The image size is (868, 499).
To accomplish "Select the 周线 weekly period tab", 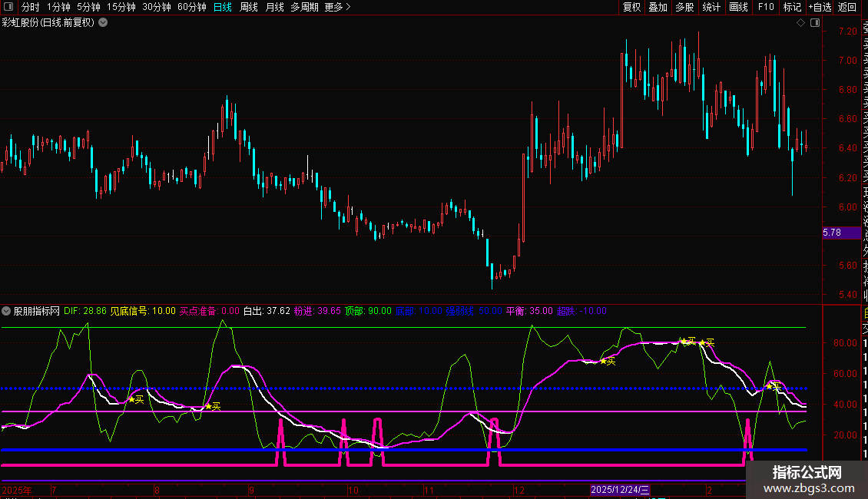I will click(249, 7).
